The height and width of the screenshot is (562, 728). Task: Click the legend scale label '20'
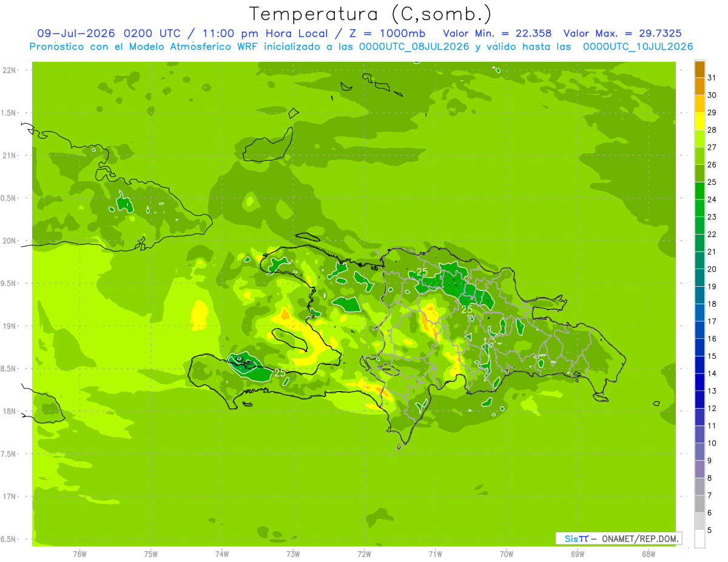click(x=712, y=269)
